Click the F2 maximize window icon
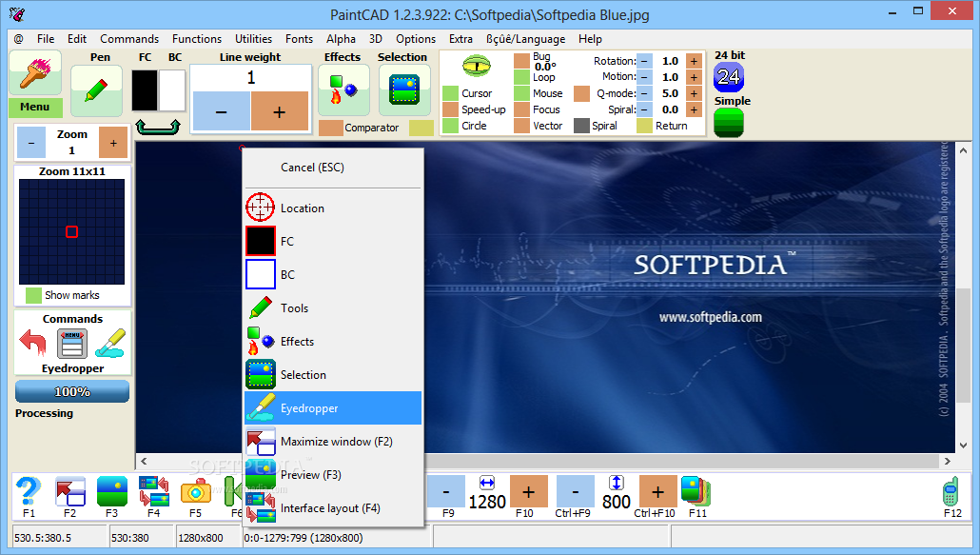The width and height of the screenshot is (980, 555). tap(70, 491)
